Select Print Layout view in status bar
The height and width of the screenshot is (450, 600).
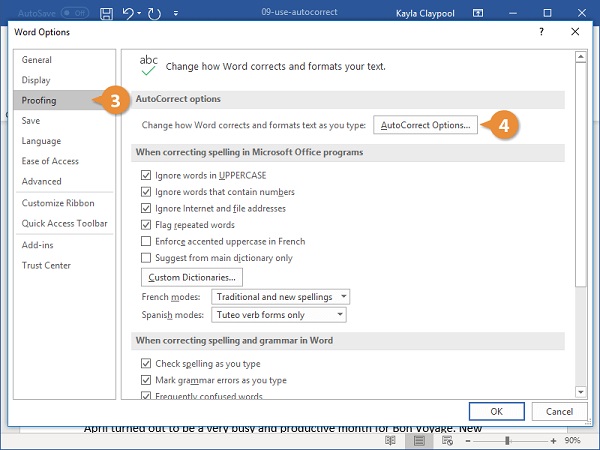point(419,440)
